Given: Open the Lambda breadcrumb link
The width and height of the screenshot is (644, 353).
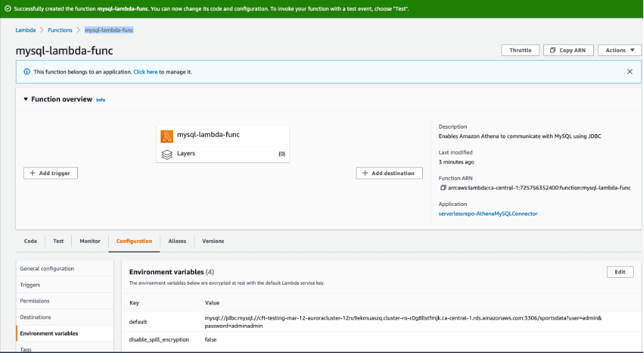Looking at the screenshot, I should pyautogui.click(x=25, y=30).
